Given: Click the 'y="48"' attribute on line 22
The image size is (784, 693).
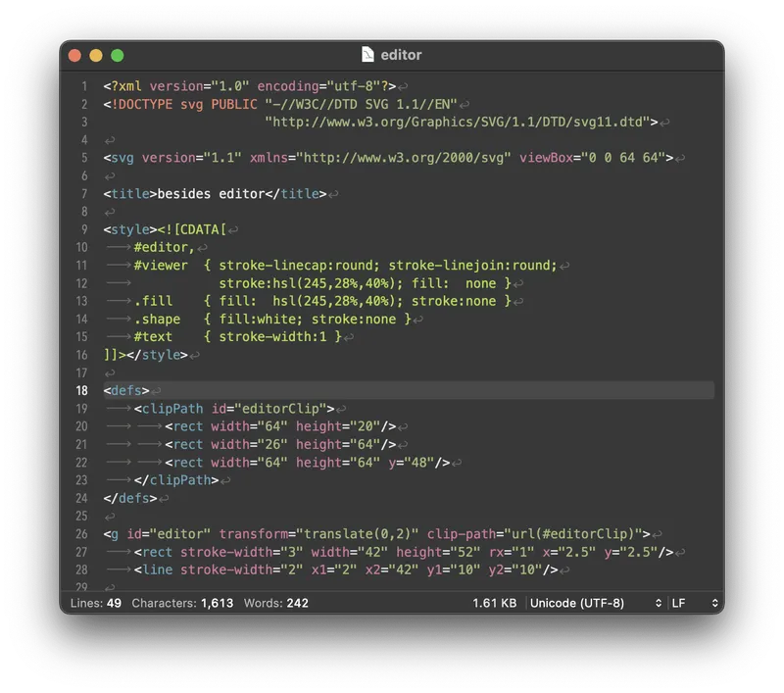Looking at the screenshot, I should tap(411, 463).
